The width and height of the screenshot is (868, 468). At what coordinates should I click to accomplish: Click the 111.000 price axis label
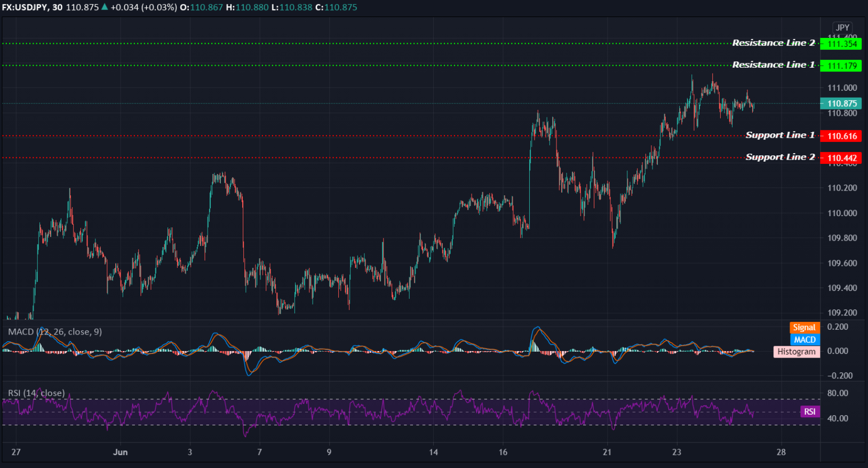pyautogui.click(x=842, y=88)
